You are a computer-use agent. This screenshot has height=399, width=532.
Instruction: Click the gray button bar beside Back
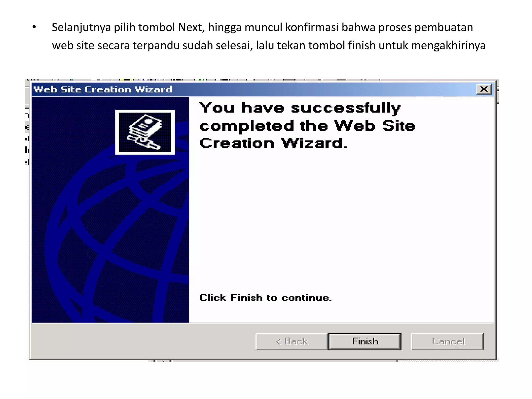[x=143, y=341]
